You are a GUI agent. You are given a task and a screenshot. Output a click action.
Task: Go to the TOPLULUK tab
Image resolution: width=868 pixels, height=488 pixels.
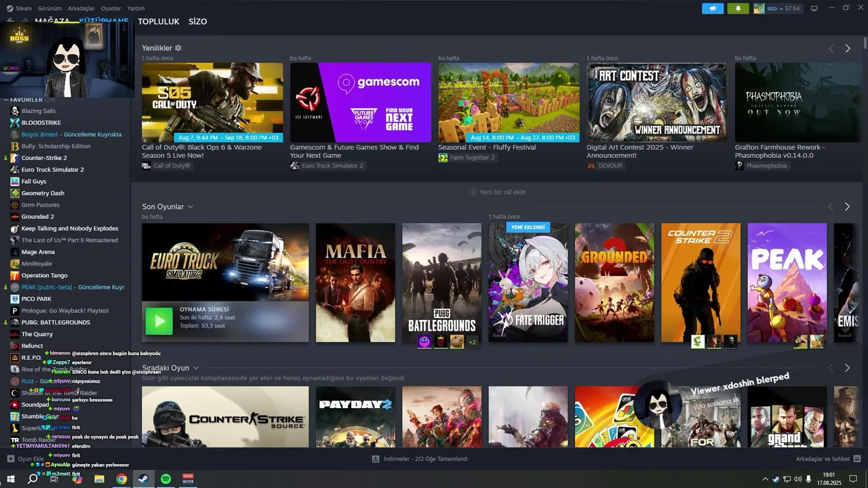(159, 22)
